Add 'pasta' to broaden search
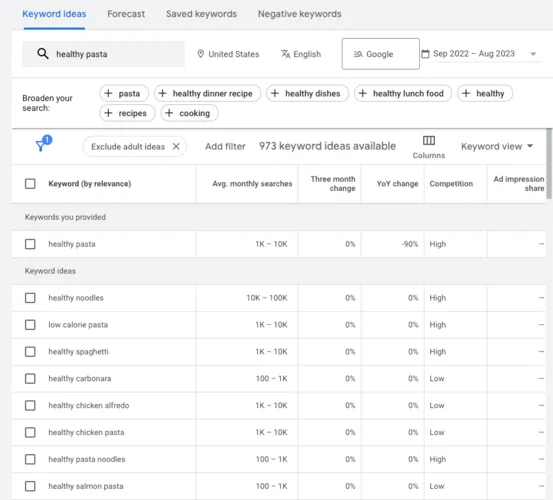The image size is (553, 500). click(124, 93)
